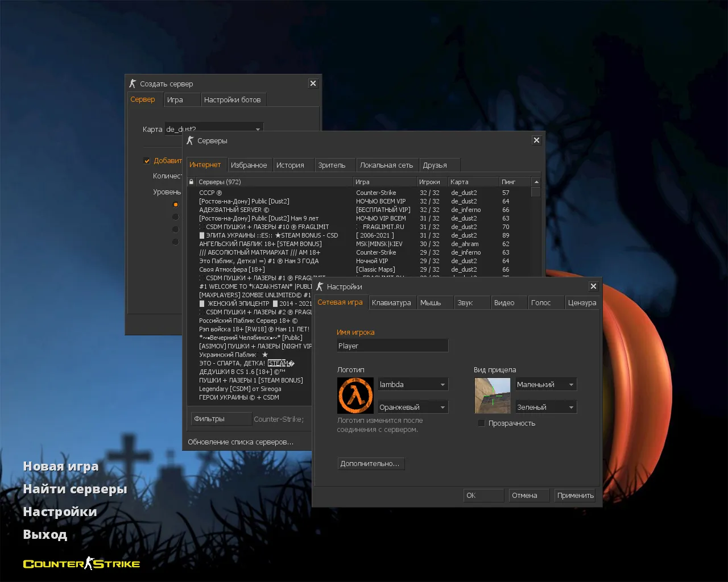
Task: Enable the Прозрачность checkbox
Action: (x=482, y=423)
